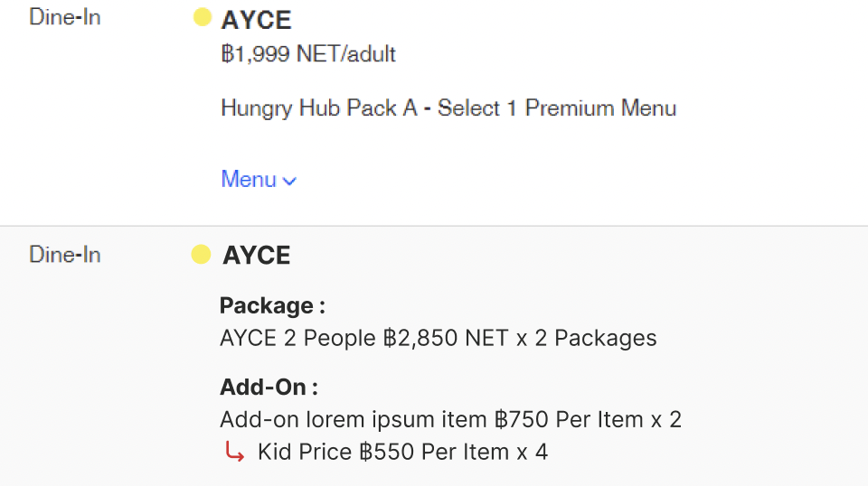The image size is (868, 486).
Task: Click the divider line between the two sections
Action: click(x=434, y=226)
